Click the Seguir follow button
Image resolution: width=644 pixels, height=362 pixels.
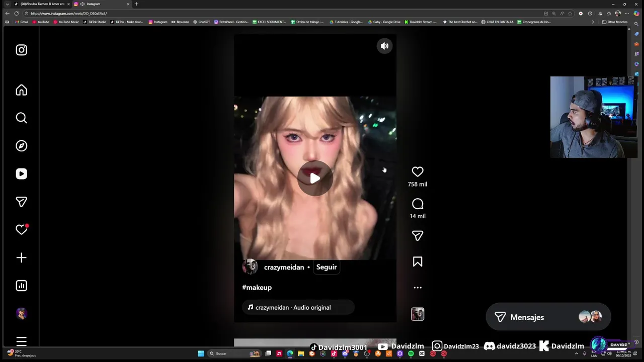pyautogui.click(x=327, y=267)
